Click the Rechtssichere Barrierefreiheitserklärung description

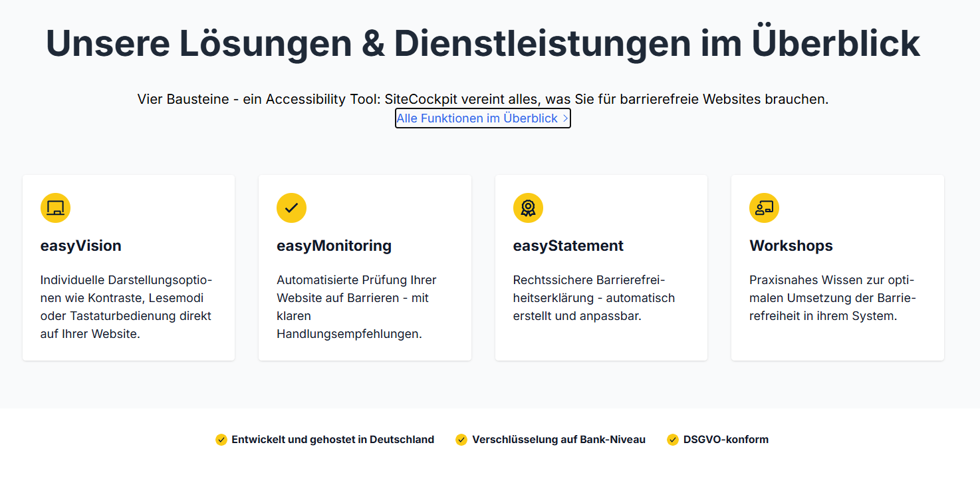coord(593,298)
